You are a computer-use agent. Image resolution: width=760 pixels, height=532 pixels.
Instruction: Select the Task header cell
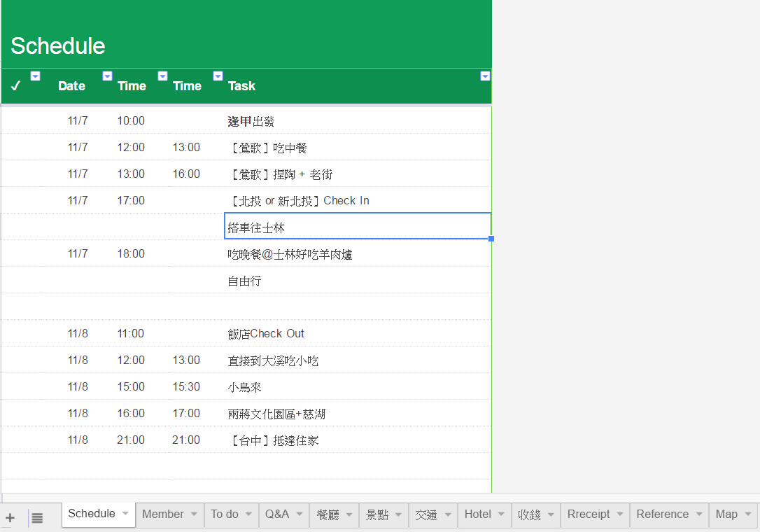pyautogui.click(x=358, y=86)
